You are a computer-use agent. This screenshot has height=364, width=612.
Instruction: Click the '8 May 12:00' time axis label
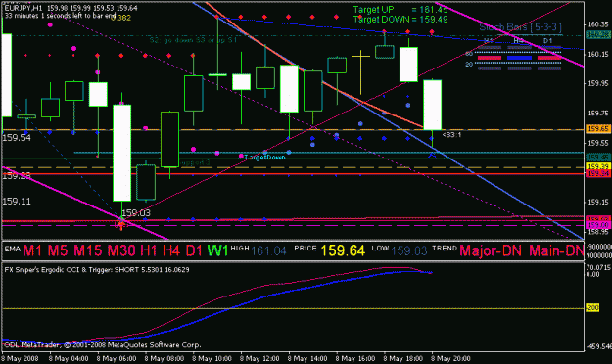pyautogui.click(x=259, y=358)
